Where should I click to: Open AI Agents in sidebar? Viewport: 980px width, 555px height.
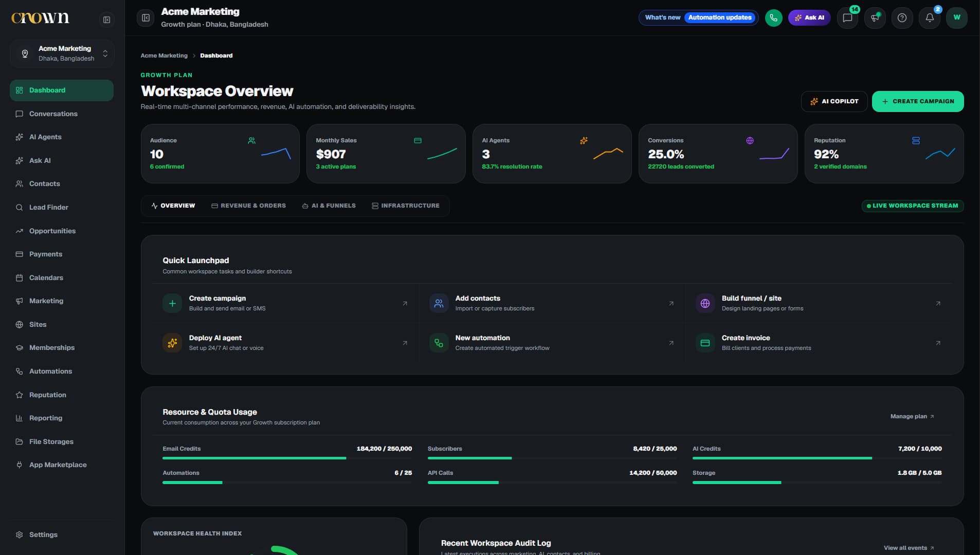[x=62, y=137]
